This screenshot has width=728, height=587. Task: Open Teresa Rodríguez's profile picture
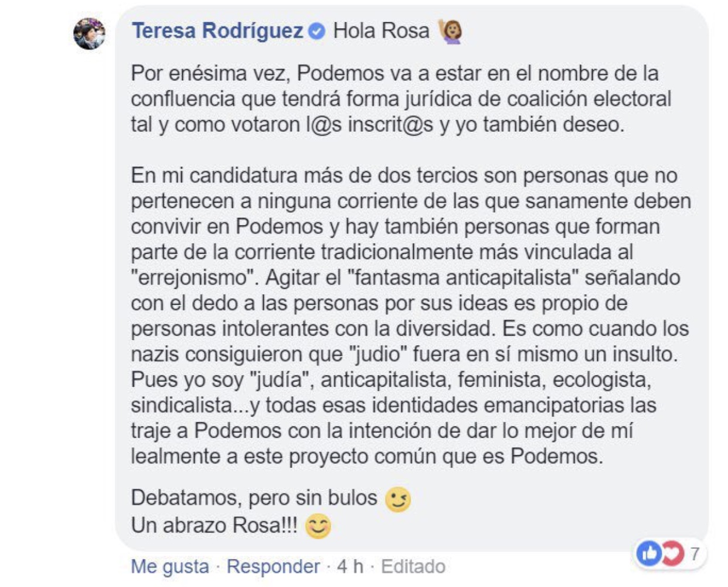(x=89, y=33)
